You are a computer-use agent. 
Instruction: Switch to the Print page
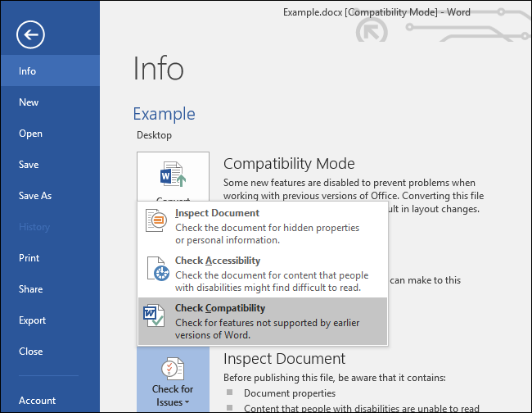pyautogui.click(x=29, y=258)
